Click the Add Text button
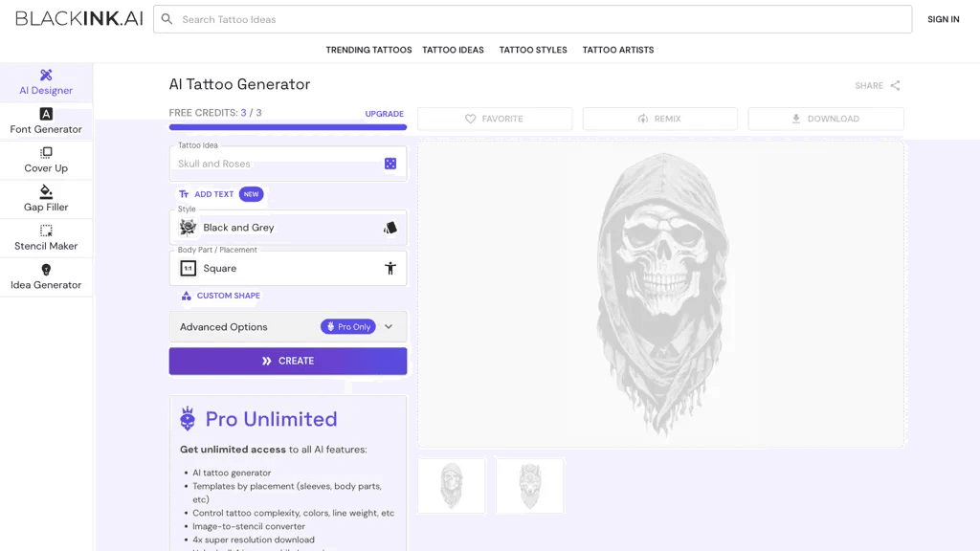 point(207,194)
